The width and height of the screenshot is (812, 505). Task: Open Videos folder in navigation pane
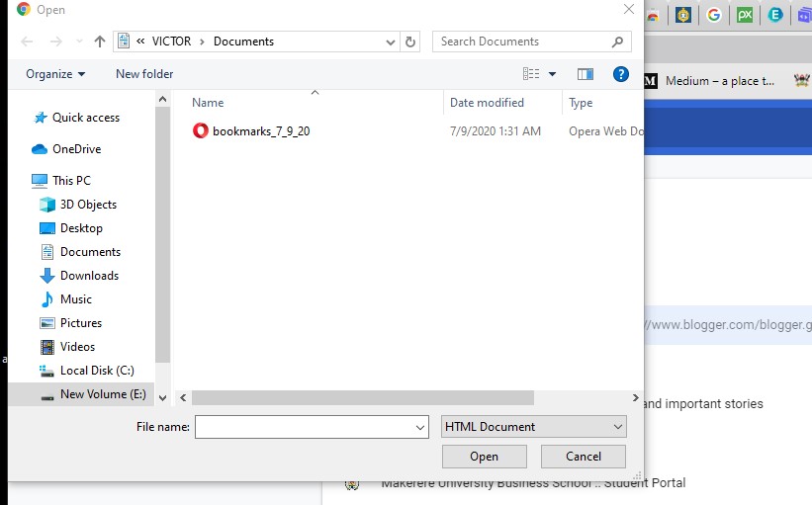pyautogui.click(x=77, y=347)
